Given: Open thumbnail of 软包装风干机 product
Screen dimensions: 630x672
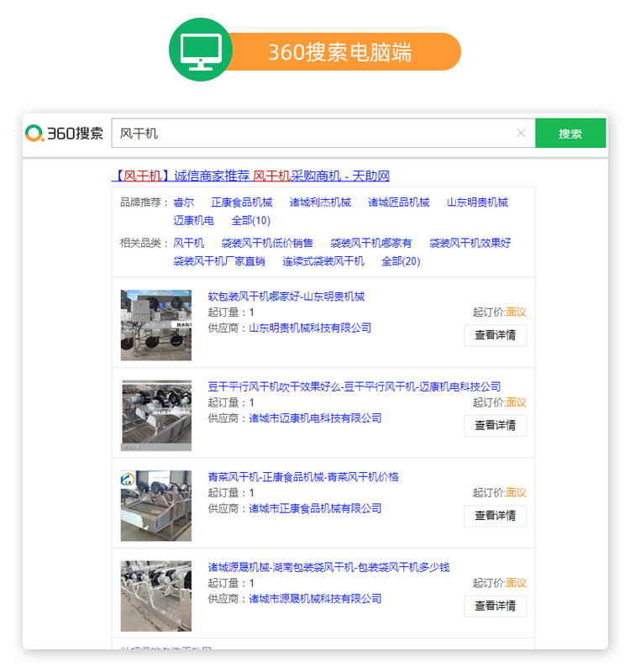Looking at the screenshot, I should [x=156, y=325].
